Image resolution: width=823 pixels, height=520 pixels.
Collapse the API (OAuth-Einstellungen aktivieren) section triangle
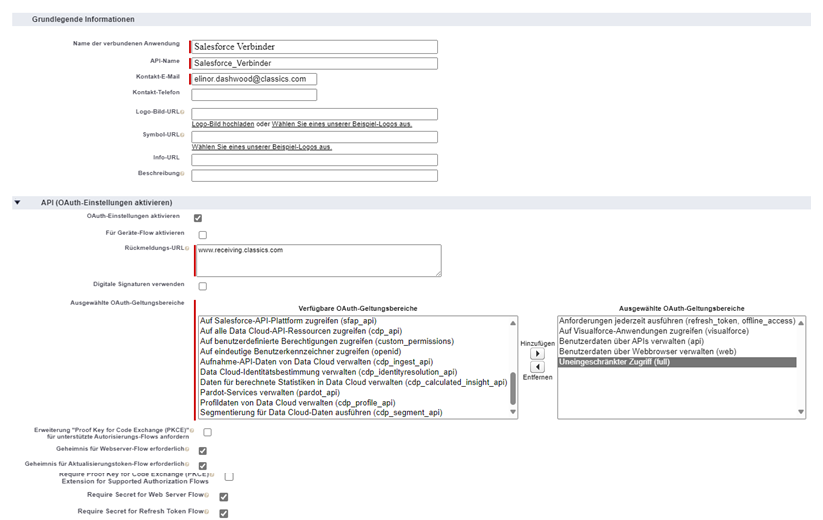point(17,203)
